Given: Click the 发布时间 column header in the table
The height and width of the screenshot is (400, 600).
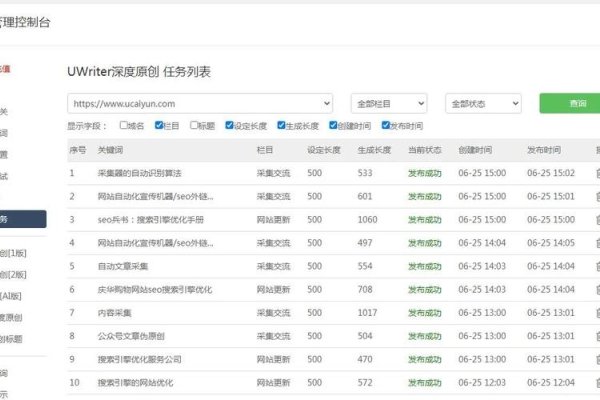Looking at the screenshot, I should coord(544,150).
